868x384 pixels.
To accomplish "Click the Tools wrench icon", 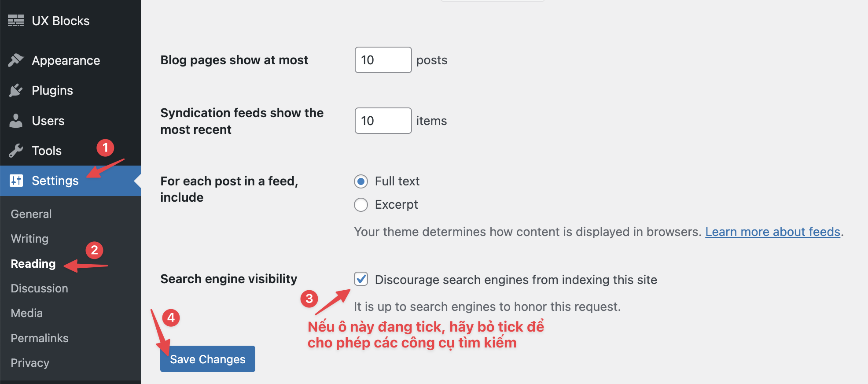I will coord(16,150).
